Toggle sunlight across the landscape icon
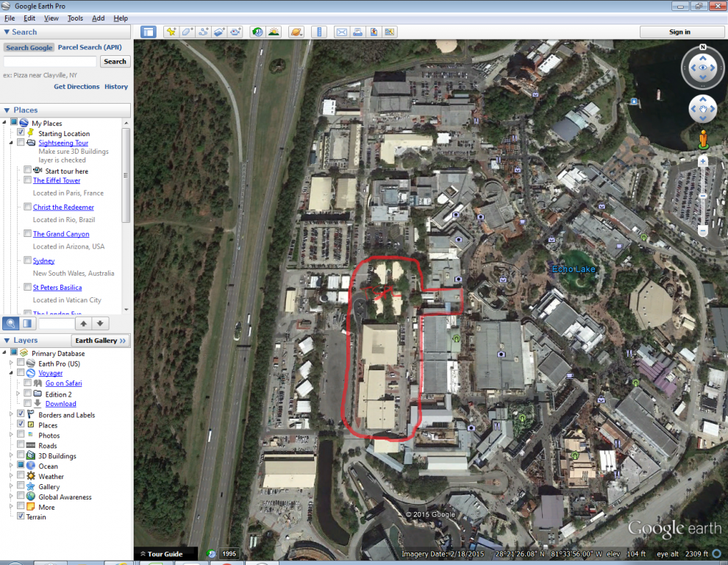Viewport: 728px width, 565px height. 273,32
